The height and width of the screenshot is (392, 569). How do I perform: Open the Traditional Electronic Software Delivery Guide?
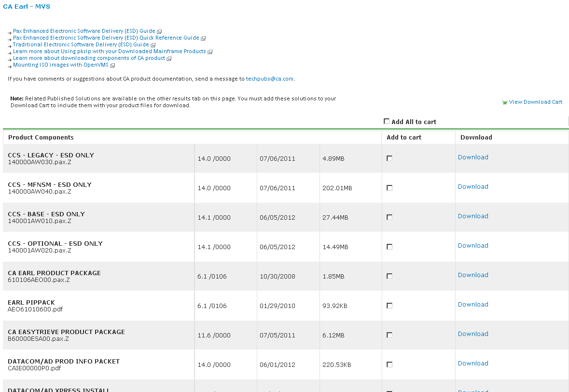[x=81, y=44]
